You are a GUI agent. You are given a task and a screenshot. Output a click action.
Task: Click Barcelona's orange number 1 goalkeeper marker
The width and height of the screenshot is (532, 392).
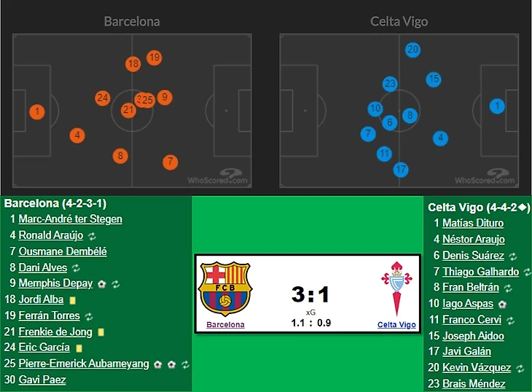[x=37, y=112]
